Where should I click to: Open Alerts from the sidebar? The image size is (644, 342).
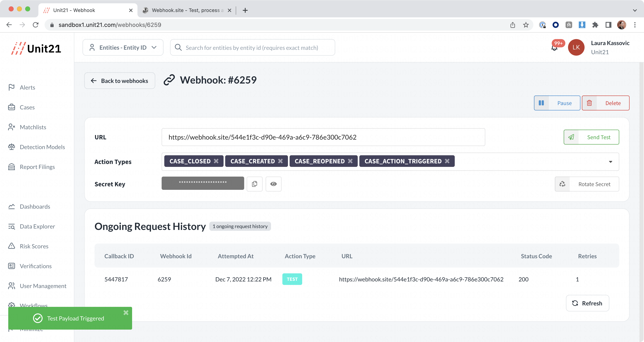tap(27, 87)
